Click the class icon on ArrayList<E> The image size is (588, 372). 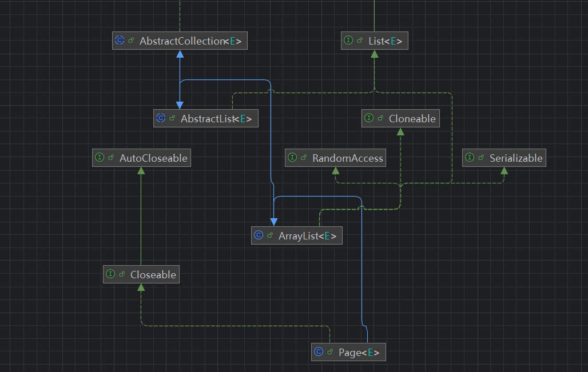pos(259,235)
